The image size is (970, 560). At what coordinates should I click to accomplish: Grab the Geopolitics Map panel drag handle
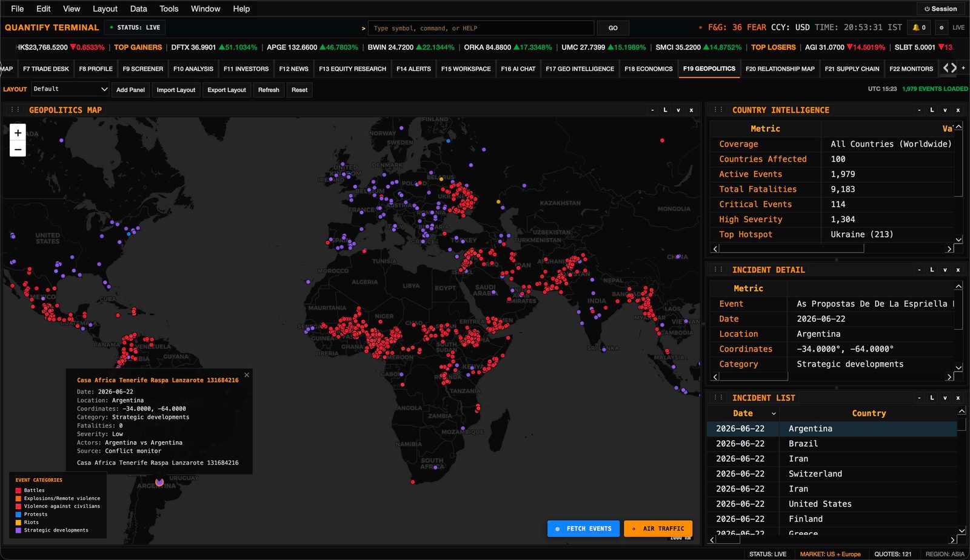tap(15, 110)
